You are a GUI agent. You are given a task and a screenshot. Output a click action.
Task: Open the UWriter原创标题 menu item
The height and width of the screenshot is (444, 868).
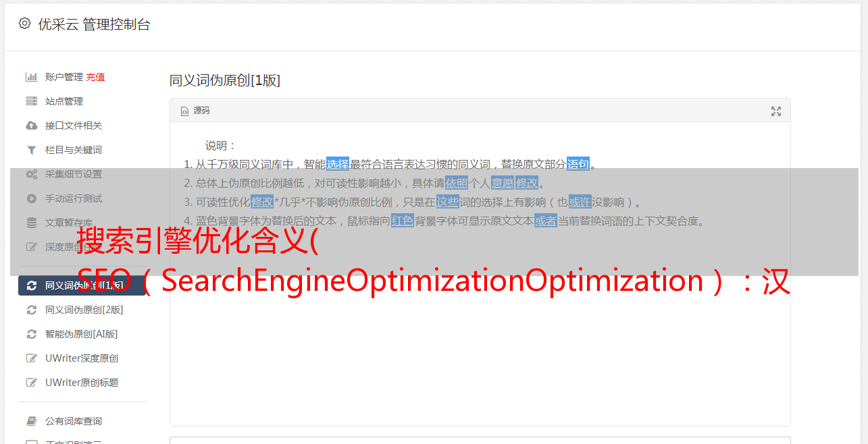click(x=82, y=383)
